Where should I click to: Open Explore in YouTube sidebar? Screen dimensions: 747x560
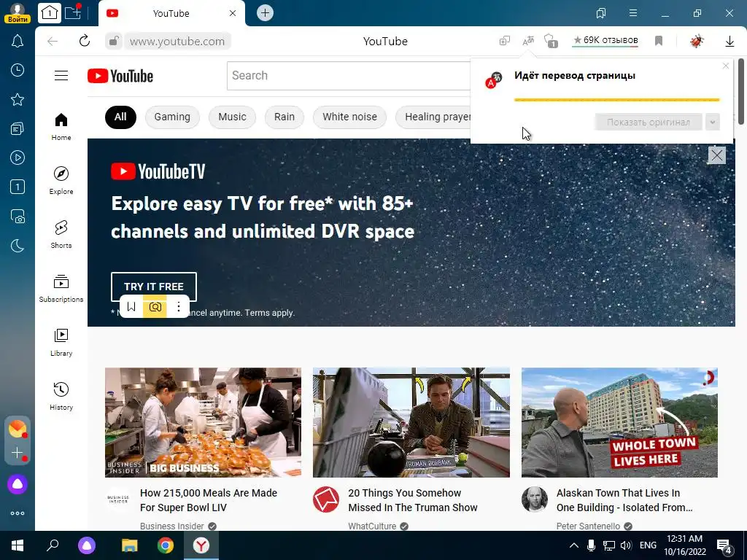point(61,181)
